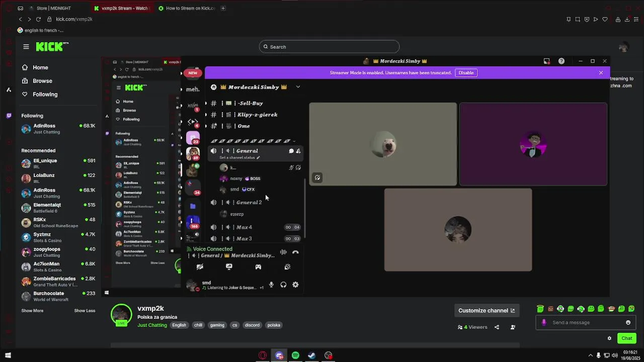Open chat settings gear icon
Viewport: 644px width, 362px height.
click(609, 338)
